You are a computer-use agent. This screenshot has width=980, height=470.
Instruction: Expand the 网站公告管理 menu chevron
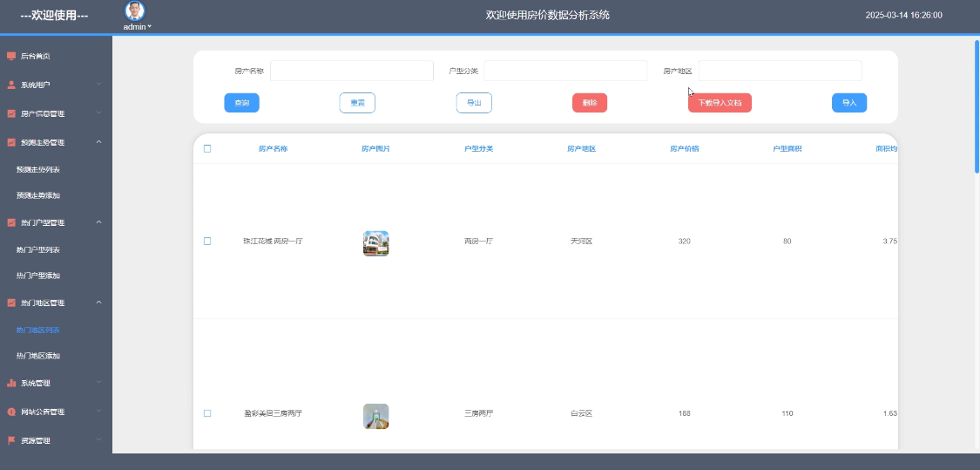coord(98,412)
